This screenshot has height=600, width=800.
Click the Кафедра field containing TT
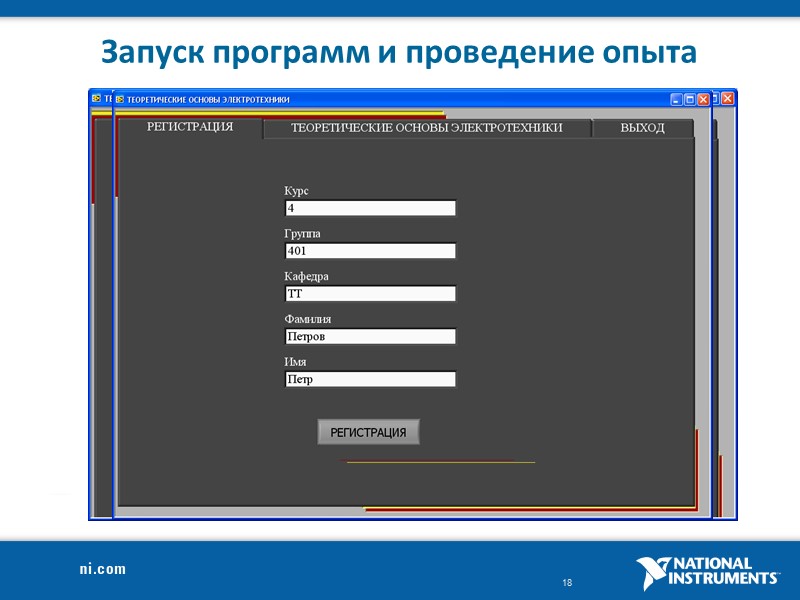click(x=369, y=293)
